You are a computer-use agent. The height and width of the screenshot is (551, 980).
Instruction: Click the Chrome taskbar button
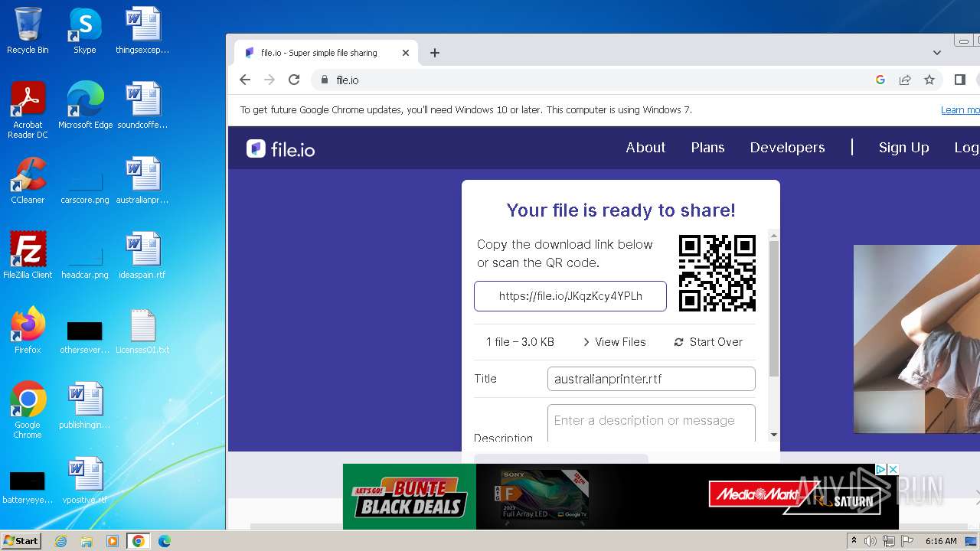pyautogui.click(x=139, y=541)
